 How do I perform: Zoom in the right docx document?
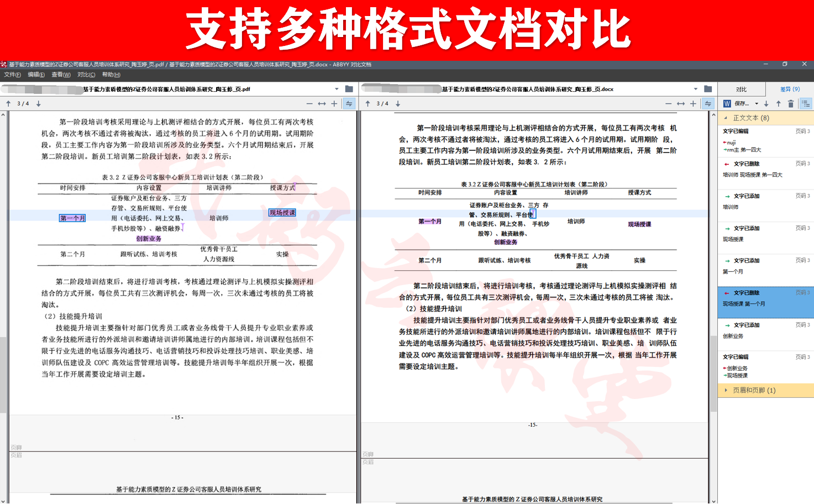pyautogui.click(x=693, y=104)
